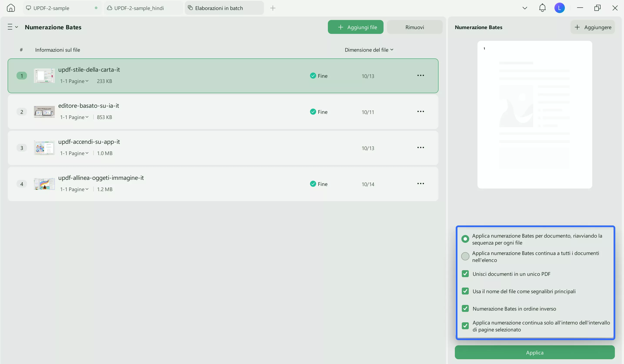Viewport: 624px width, 364px height.
Task: Click the Aggiungi file button
Action: [355, 27]
